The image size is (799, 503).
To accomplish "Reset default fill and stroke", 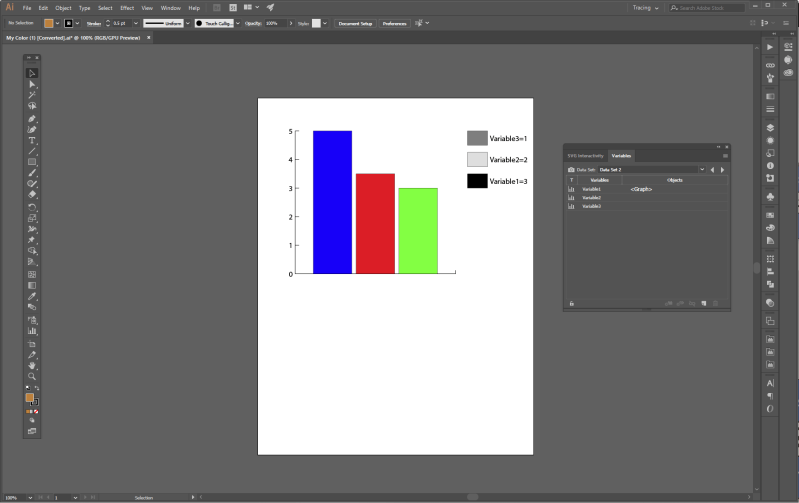I will [28, 388].
